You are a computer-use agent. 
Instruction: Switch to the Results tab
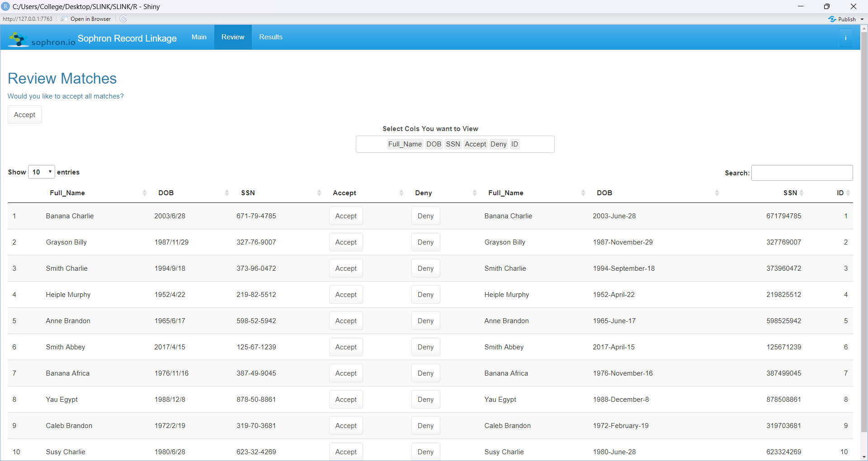click(x=270, y=37)
